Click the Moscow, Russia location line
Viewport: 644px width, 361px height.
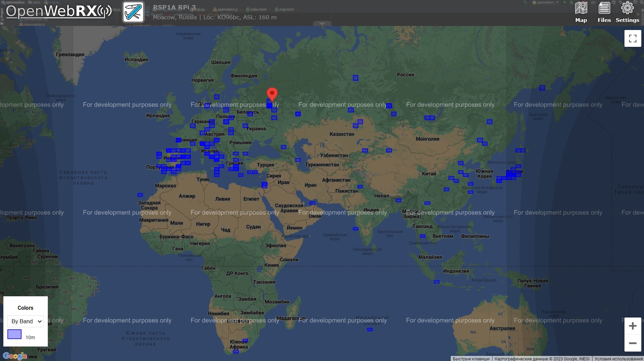point(215,17)
